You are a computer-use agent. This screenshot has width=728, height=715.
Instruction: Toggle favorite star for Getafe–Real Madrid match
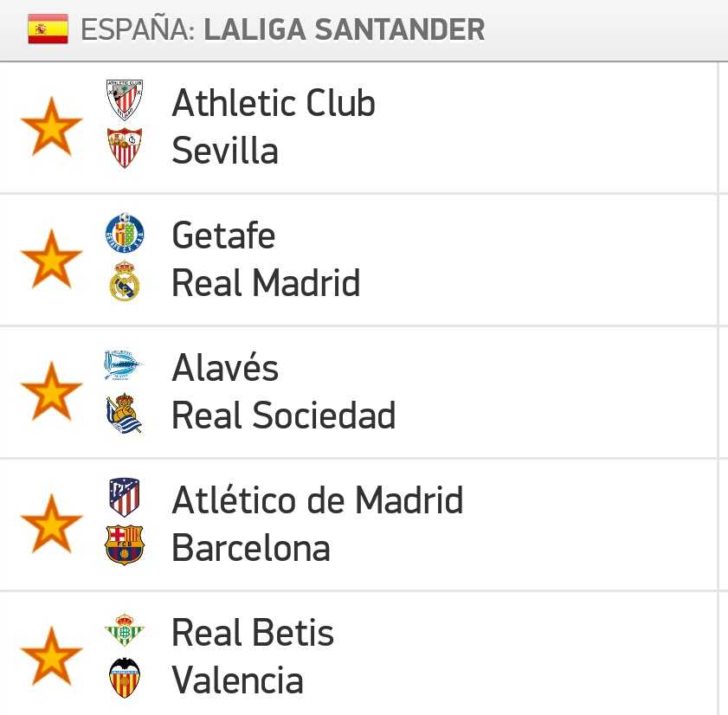(x=51, y=259)
